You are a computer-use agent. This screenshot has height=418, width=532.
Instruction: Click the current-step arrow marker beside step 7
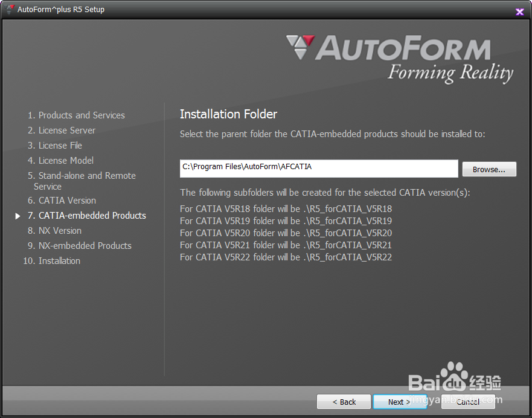18,216
